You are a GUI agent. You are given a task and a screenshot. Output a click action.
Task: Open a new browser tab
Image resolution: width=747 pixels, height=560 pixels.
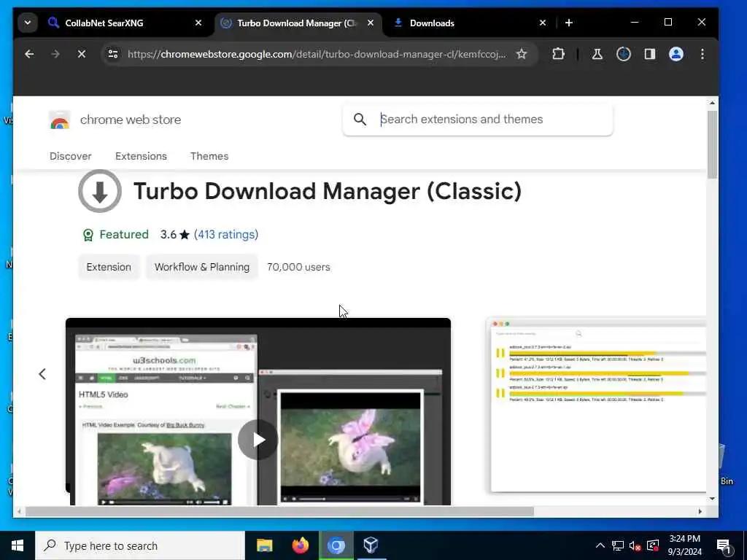(x=568, y=23)
